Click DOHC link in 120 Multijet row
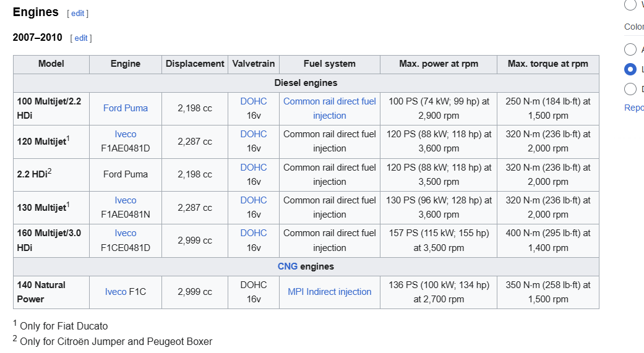This screenshot has width=644, height=353. click(x=254, y=134)
